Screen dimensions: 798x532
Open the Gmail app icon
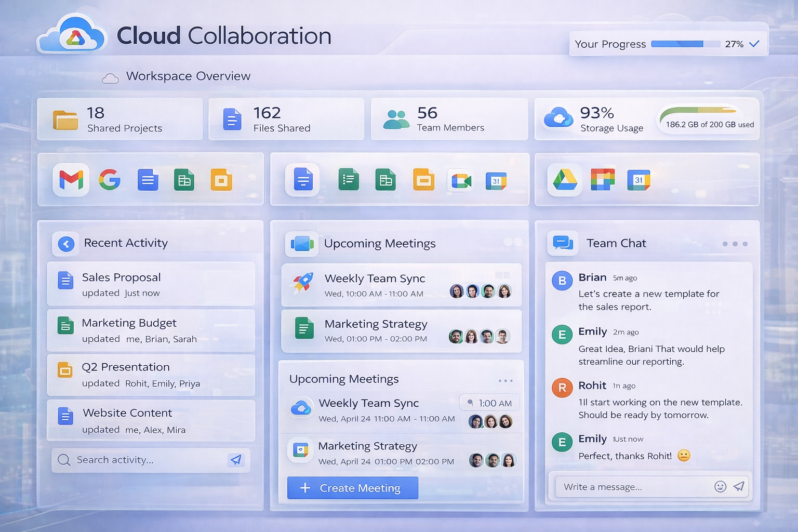[x=71, y=180]
